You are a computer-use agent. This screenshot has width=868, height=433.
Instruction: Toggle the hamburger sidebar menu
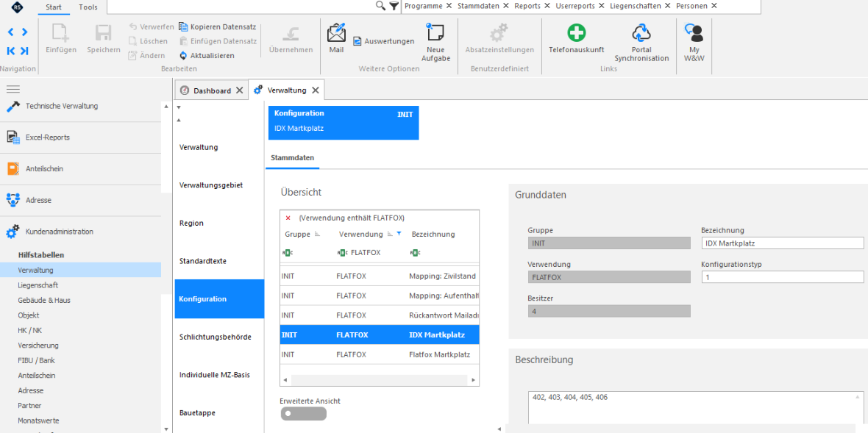pos(13,89)
